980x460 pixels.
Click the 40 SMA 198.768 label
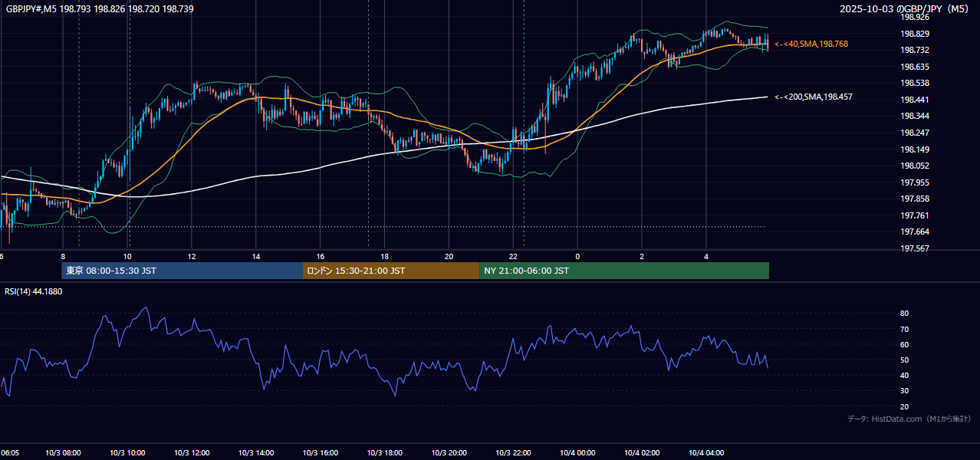click(811, 44)
